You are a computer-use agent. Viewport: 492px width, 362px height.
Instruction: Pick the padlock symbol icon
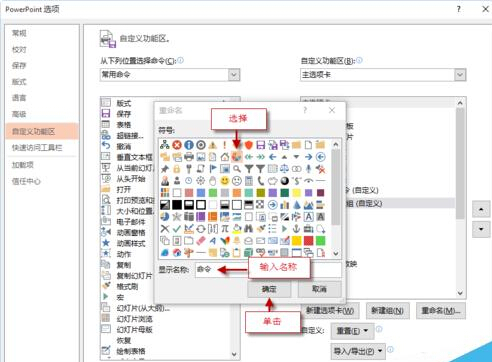(x=177, y=169)
